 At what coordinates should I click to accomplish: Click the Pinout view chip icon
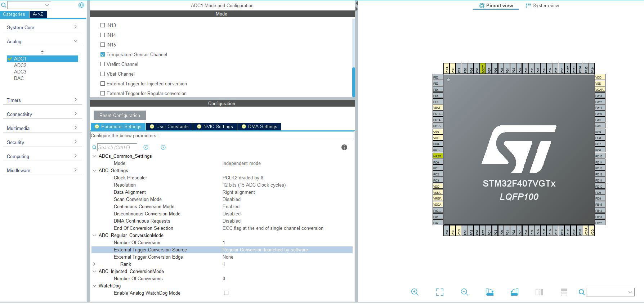[482, 5]
